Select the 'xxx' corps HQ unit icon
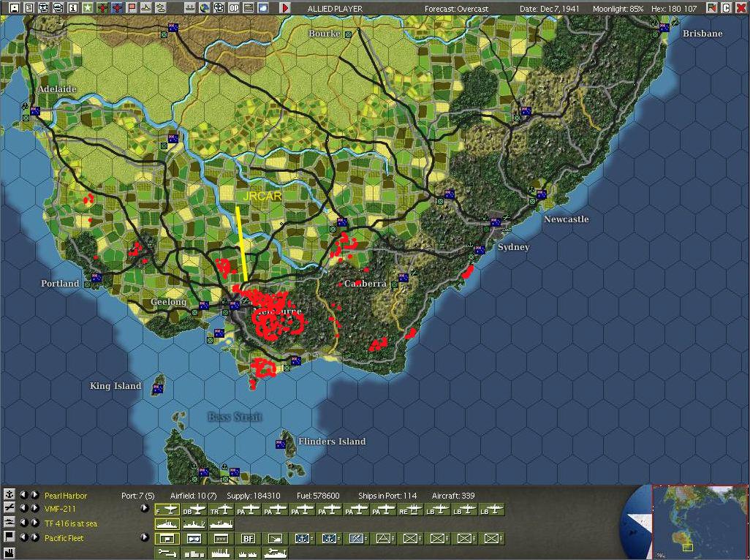 coord(221,539)
